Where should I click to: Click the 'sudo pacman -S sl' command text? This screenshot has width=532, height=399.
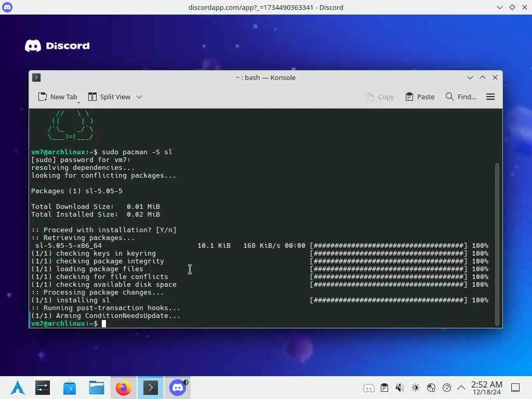(x=137, y=152)
